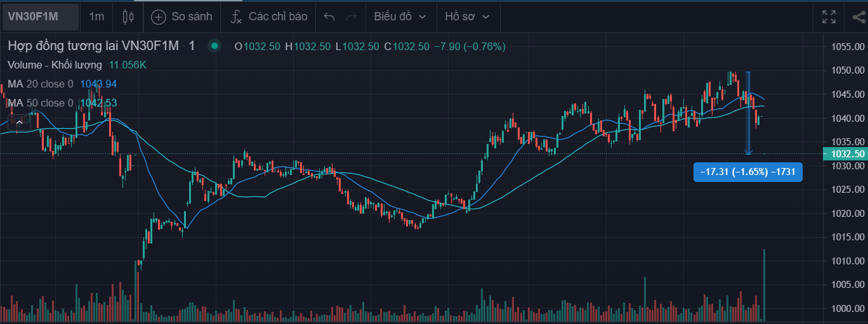
Task: Enter fullscreen chart mode
Action: point(829,16)
